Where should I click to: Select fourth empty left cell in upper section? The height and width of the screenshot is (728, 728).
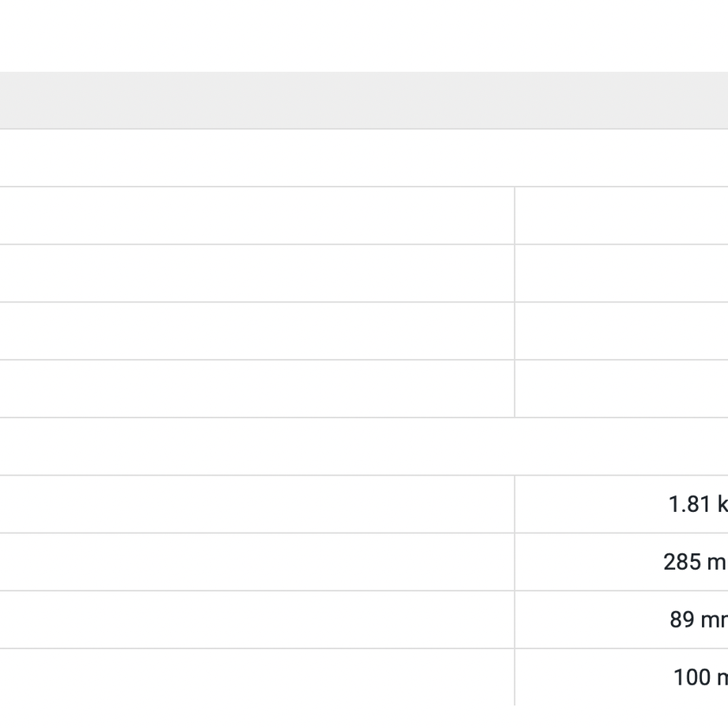pyautogui.click(x=257, y=389)
